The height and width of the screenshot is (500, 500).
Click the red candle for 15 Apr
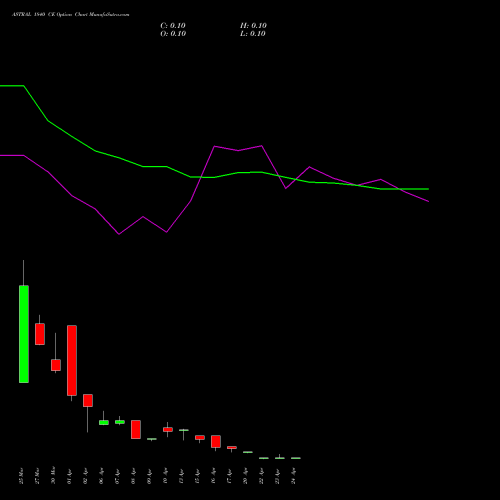pos(200,437)
